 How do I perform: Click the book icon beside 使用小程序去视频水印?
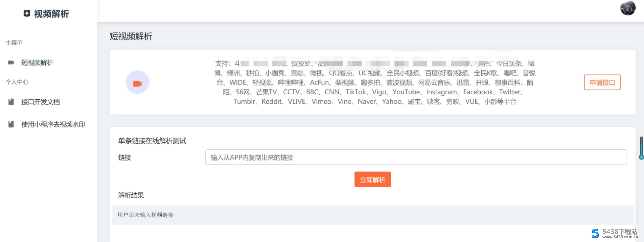pos(11,124)
